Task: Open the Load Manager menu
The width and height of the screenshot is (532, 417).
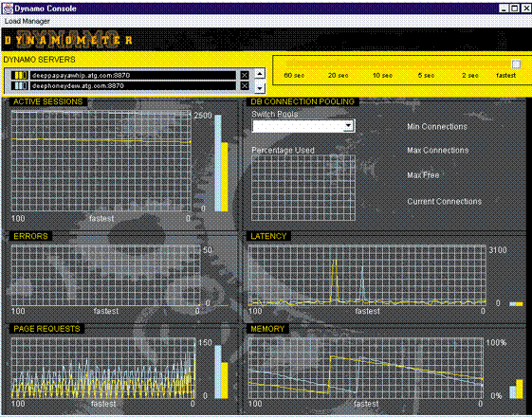Action: [x=28, y=21]
